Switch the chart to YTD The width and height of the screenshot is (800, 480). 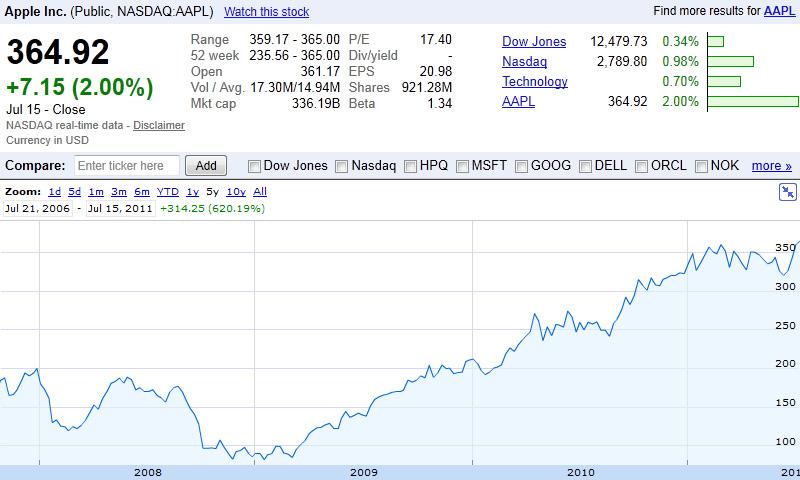[168, 192]
